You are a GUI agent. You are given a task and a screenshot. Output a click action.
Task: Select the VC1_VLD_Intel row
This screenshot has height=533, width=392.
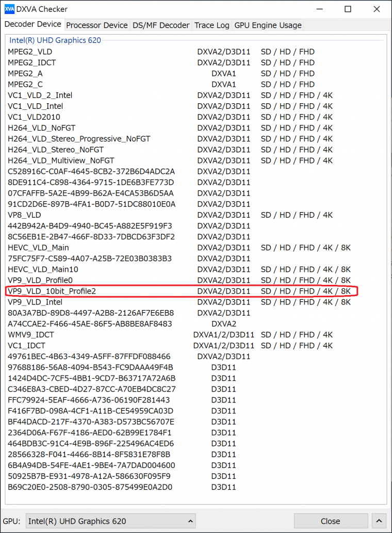point(195,106)
